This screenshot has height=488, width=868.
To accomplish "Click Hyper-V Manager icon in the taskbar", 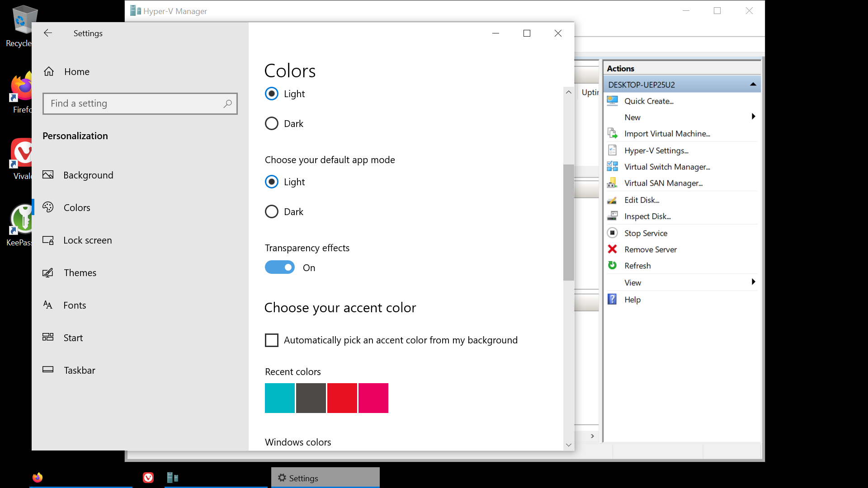I will [173, 477].
